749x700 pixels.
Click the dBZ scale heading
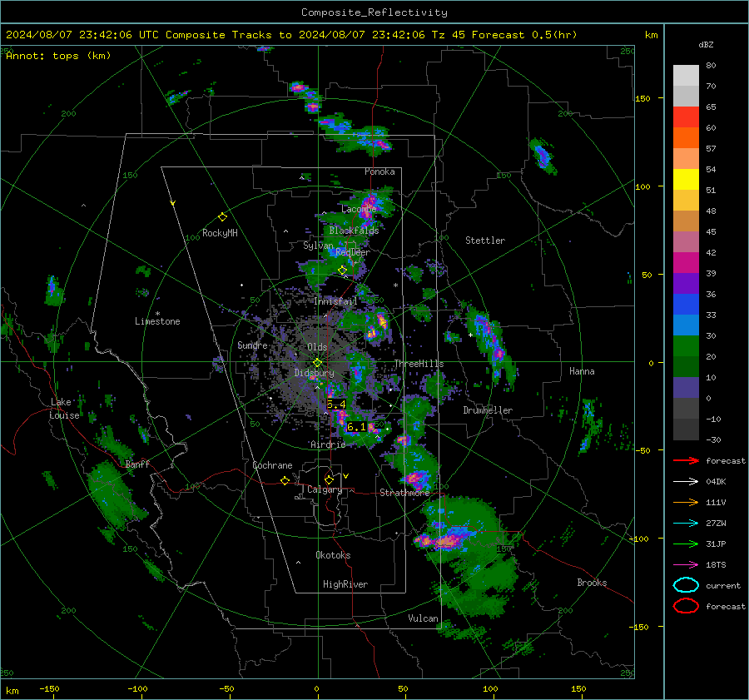click(706, 45)
